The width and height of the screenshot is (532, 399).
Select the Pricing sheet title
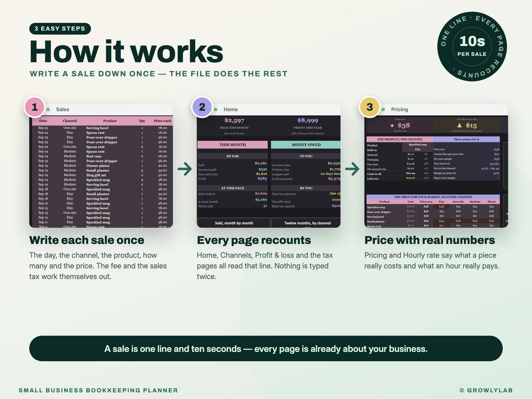tap(399, 110)
